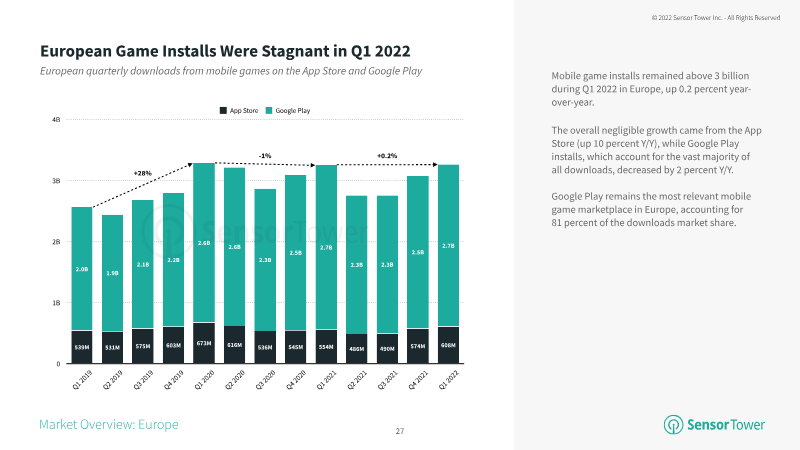Click the paragraph mentioning 81 percent market share
800x450 pixels.
pos(651,209)
